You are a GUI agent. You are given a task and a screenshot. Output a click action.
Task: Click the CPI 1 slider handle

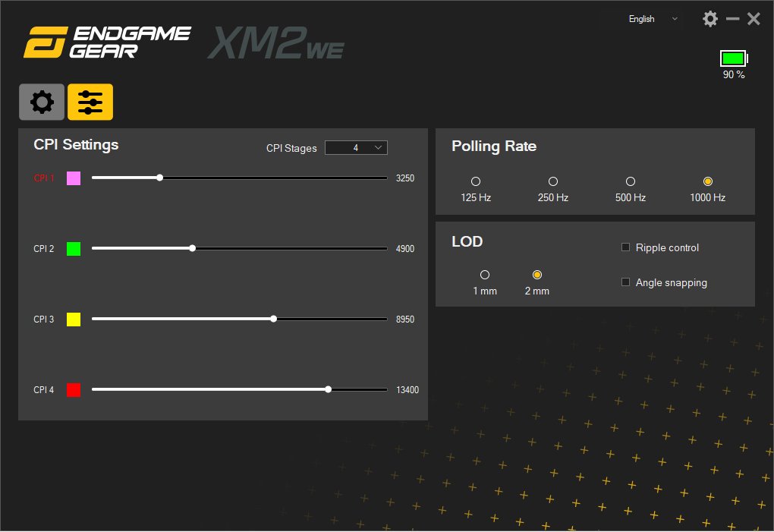click(159, 178)
